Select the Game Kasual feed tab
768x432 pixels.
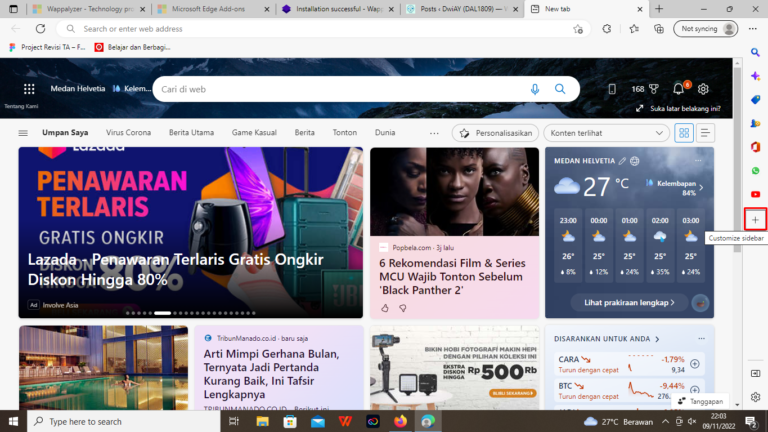[254, 132]
